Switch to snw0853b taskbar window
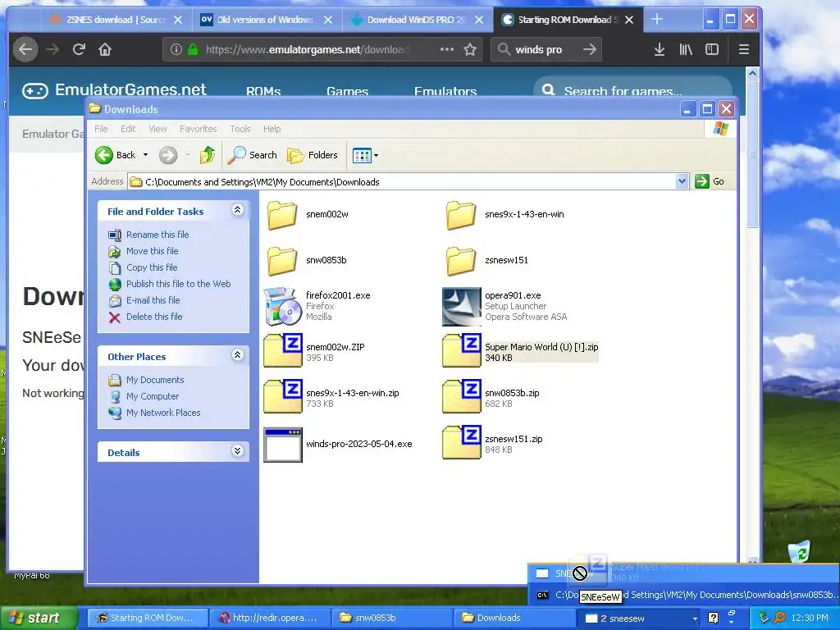This screenshot has height=630, width=840. tap(391, 618)
